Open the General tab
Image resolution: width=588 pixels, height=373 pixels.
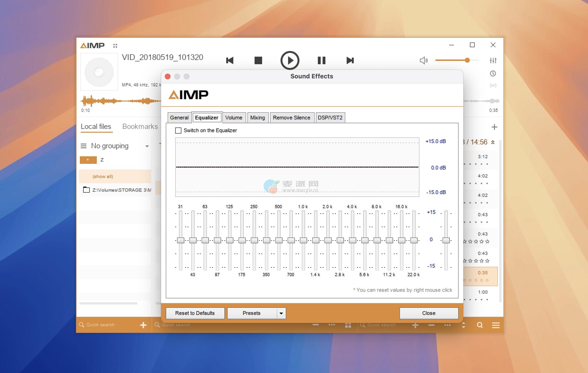[x=179, y=117]
